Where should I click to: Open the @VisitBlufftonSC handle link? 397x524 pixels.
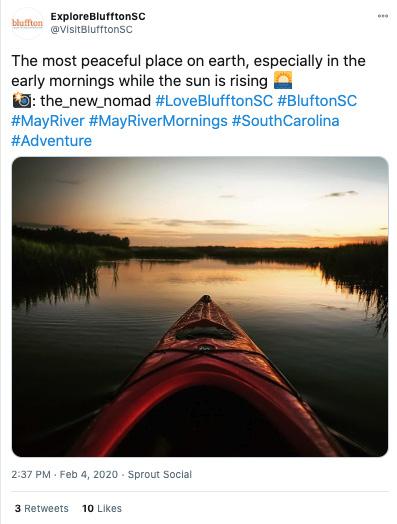(91, 29)
